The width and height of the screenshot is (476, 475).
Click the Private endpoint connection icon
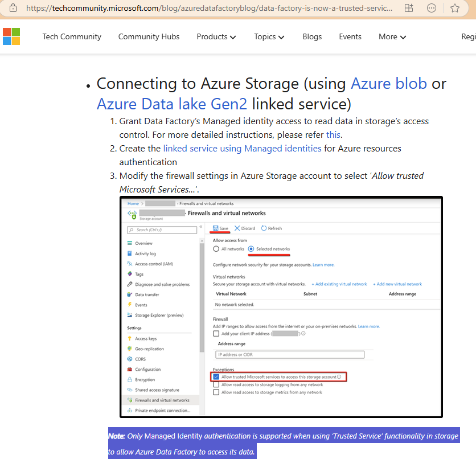pos(130,410)
